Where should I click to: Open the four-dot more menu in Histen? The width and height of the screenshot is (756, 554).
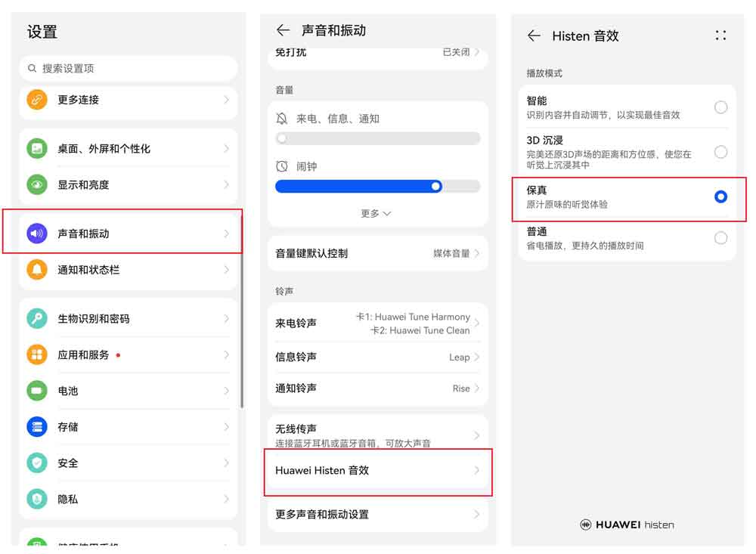coord(720,36)
